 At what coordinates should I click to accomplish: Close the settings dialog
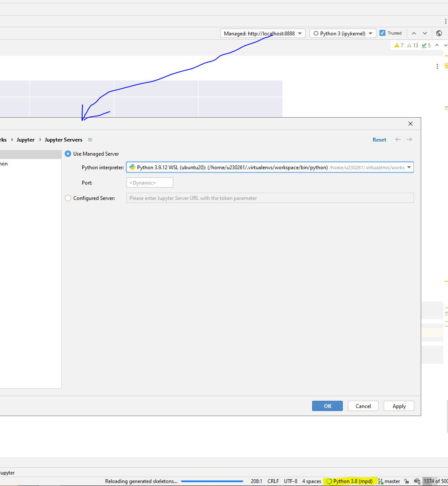[411, 124]
